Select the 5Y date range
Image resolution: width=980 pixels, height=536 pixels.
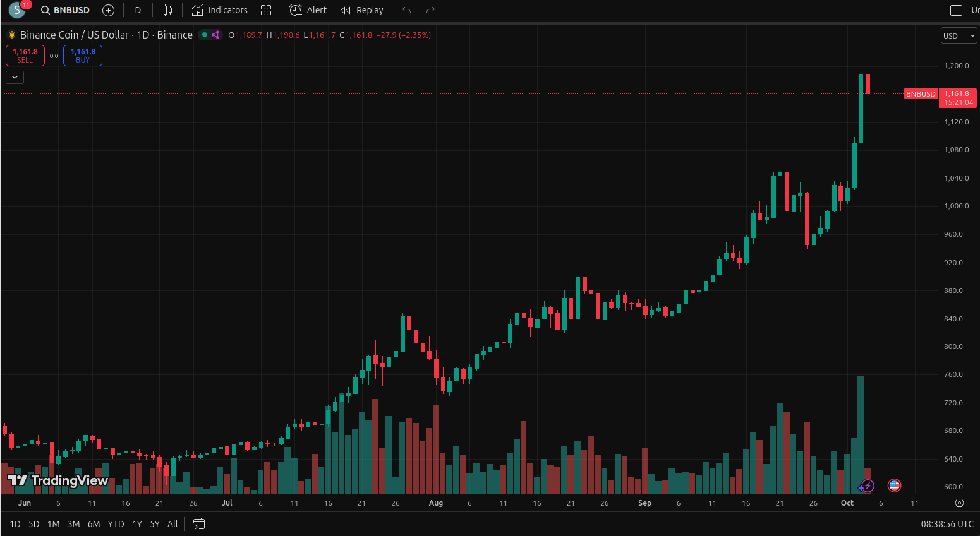(155, 524)
